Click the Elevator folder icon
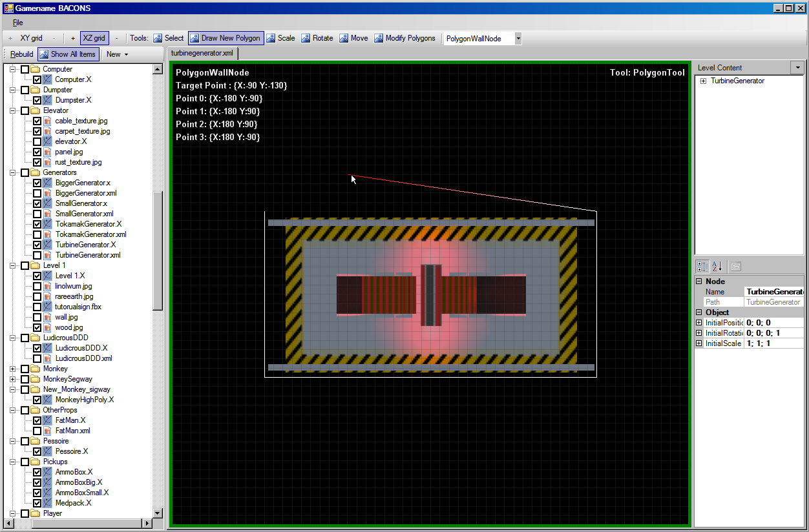 (x=35, y=110)
